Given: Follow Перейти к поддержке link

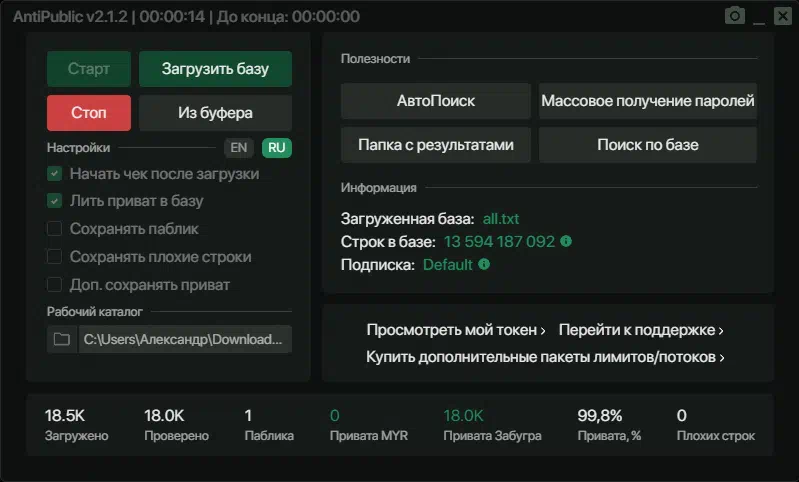Looking at the screenshot, I should pyautogui.click(x=641, y=330).
